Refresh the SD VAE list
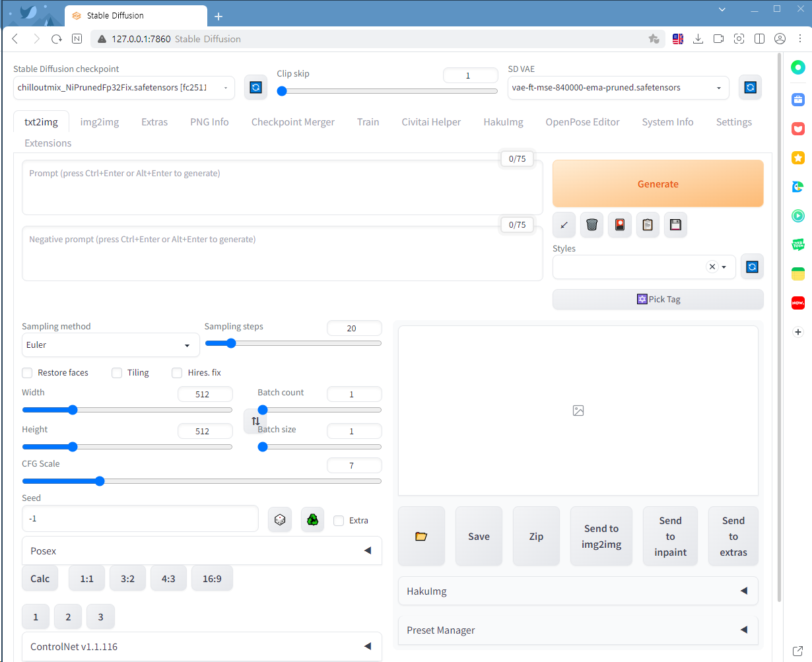 (750, 87)
